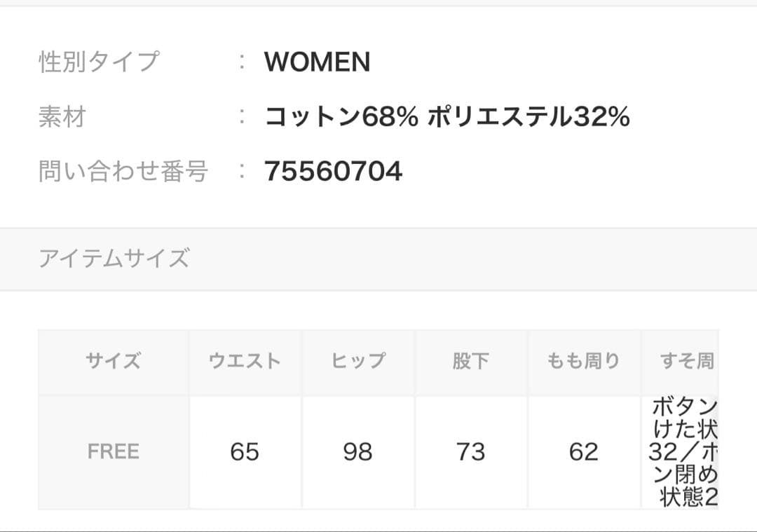Click the 股下 column header
This screenshot has height=532, width=757.
pyautogui.click(x=470, y=361)
